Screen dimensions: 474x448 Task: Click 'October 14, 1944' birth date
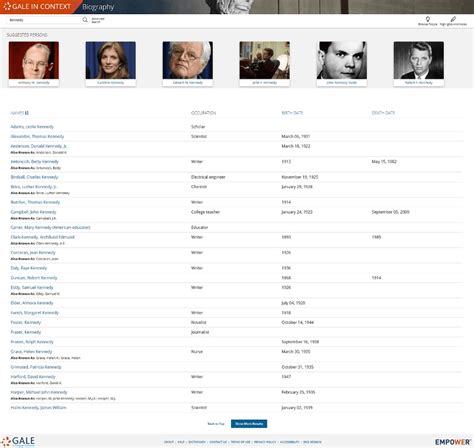point(298,322)
